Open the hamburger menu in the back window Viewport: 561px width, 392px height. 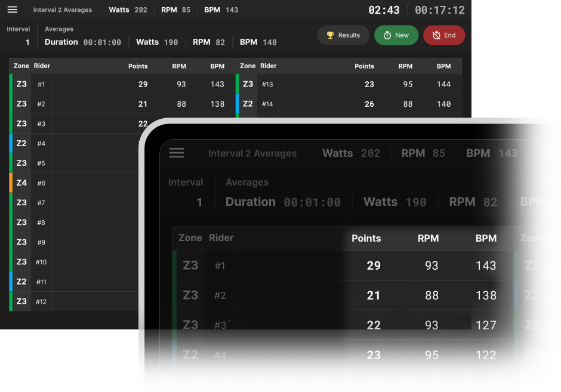(x=13, y=10)
